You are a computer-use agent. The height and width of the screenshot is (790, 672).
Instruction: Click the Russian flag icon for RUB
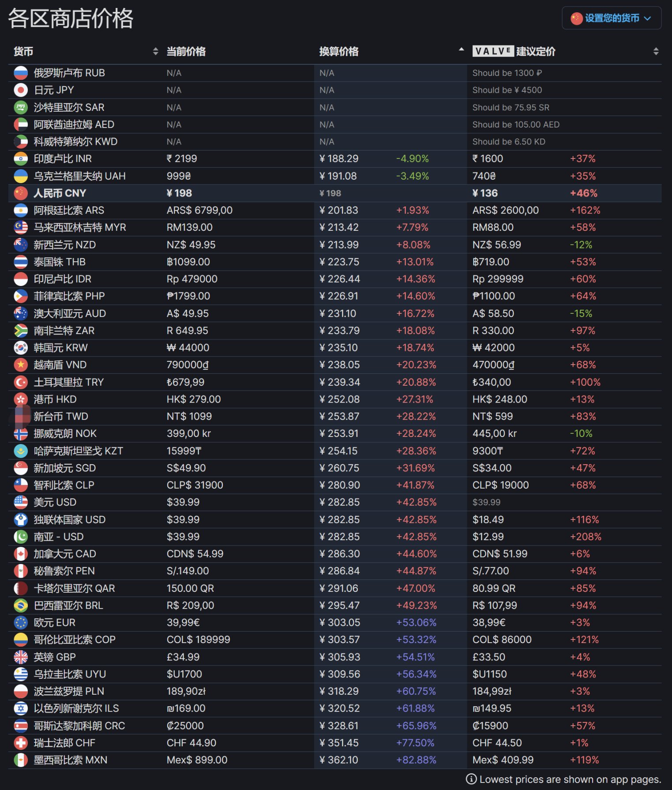tap(21, 73)
